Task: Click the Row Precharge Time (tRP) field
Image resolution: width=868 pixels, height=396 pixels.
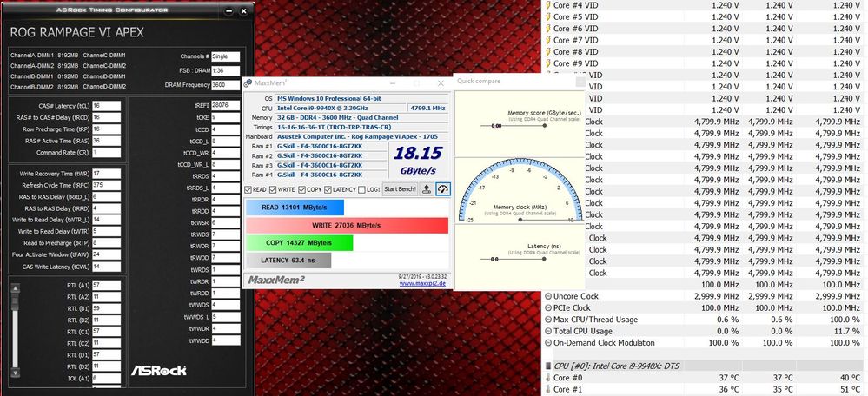Action: (x=106, y=129)
